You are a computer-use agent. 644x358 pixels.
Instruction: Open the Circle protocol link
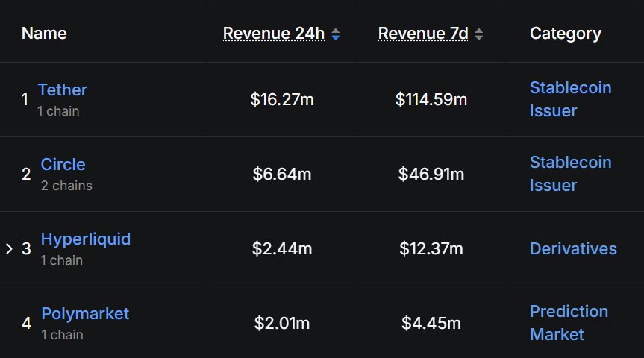pyautogui.click(x=63, y=165)
